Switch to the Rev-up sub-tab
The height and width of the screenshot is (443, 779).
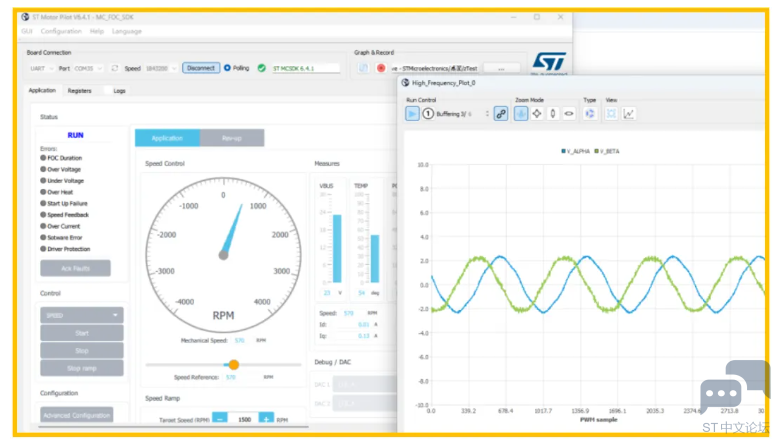point(232,138)
